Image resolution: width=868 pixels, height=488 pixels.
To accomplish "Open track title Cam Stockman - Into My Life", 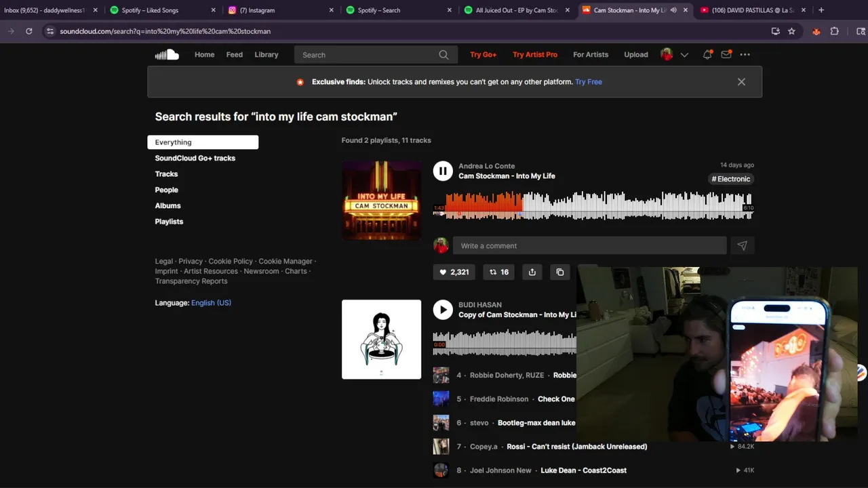I will pyautogui.click(x=507, y=176).
